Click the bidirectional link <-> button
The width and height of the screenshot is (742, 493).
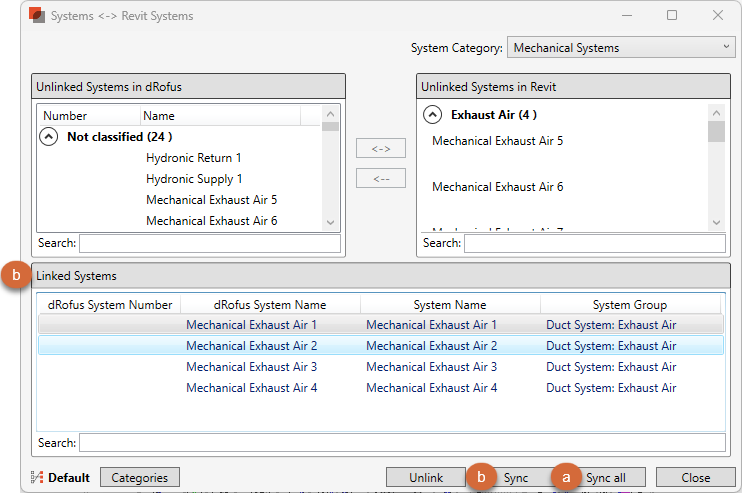pyautogui.click(x=381, y=149)
